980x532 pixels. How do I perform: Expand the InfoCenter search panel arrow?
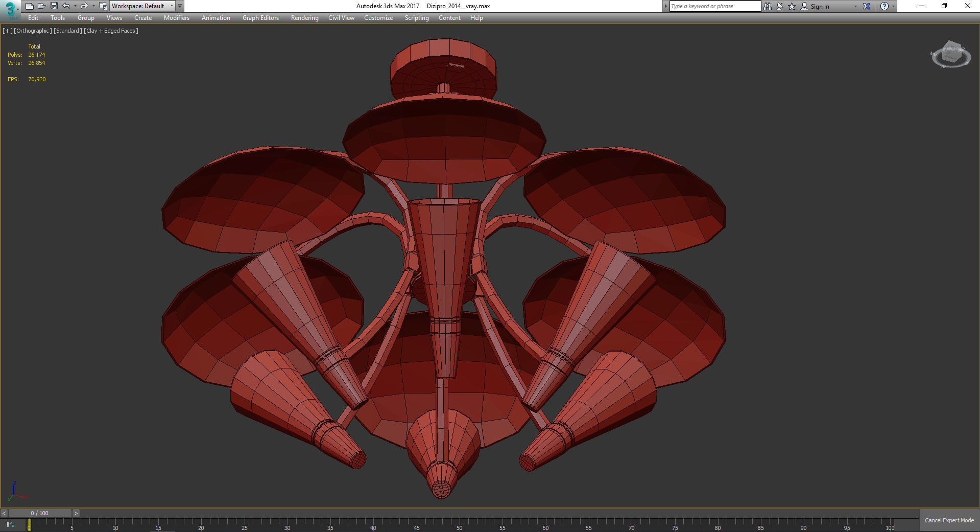click(665, 6)
